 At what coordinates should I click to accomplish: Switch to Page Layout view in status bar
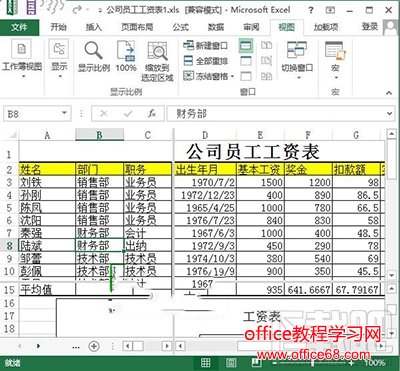pyautogui.click(x=231, y=363)
